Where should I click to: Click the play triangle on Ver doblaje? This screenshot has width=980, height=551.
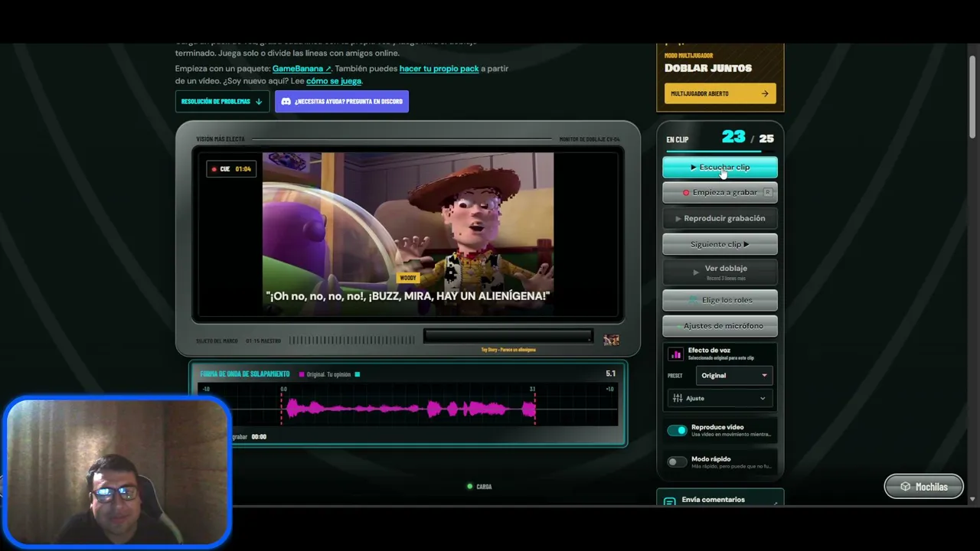tap(696, 272)
